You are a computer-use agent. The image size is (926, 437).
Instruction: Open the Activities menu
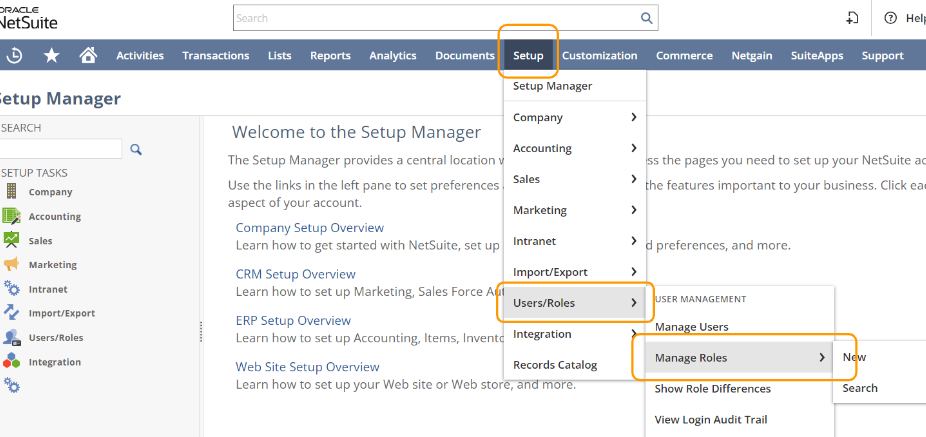(x=140, y=56)
